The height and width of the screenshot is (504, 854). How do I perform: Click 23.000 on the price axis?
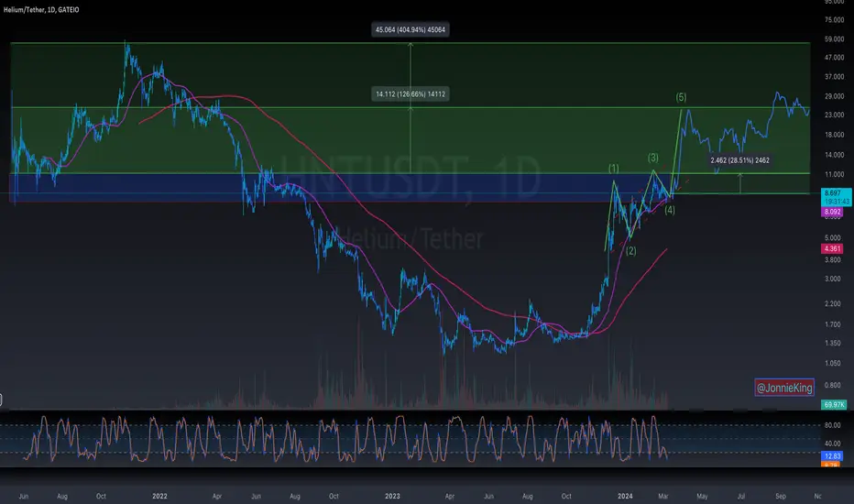click(834, 115)
